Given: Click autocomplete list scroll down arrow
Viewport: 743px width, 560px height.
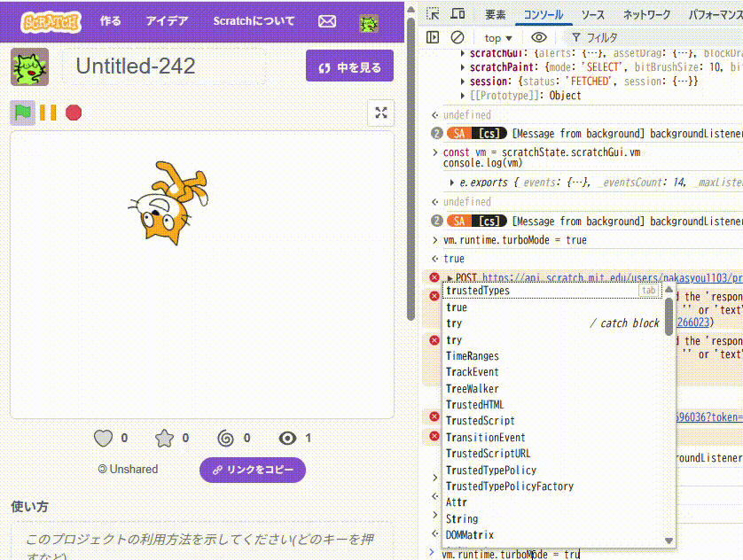Looking at the screenshot, I should tap(669, 541).
